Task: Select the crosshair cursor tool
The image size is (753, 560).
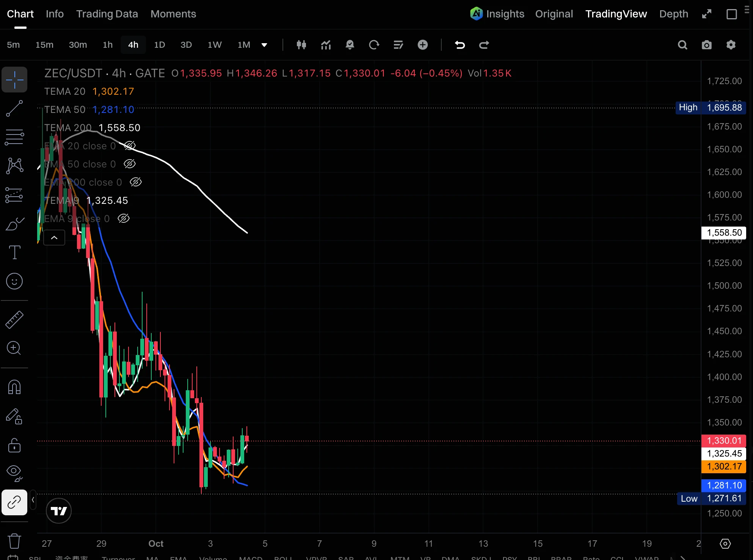Action: (14, 80)
